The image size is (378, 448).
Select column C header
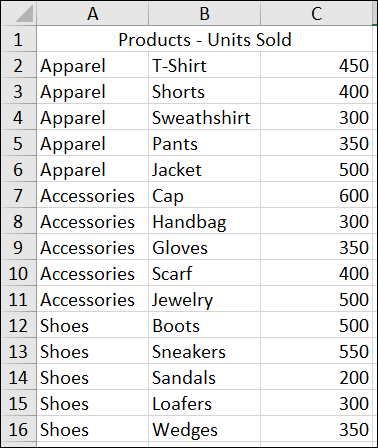pyautogui.click(x=316, y=13)
